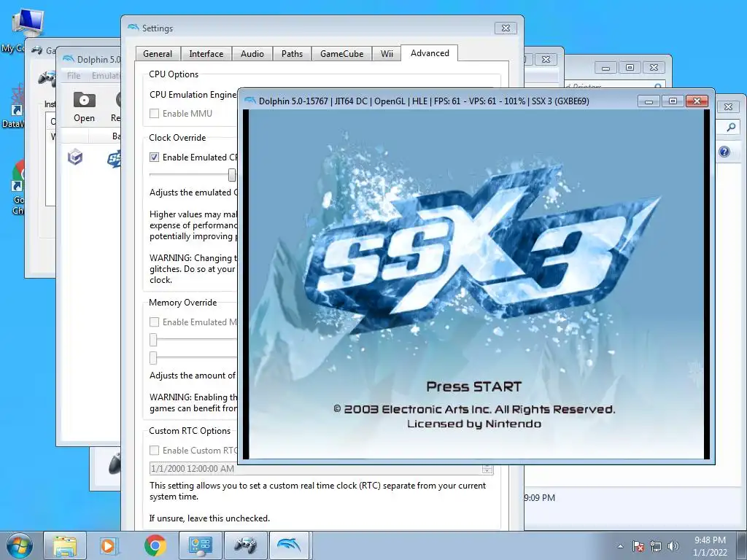Screen dimensions: 747x560
Task: Open Windows Explorer from the taskbar
Action: [65, 545]
